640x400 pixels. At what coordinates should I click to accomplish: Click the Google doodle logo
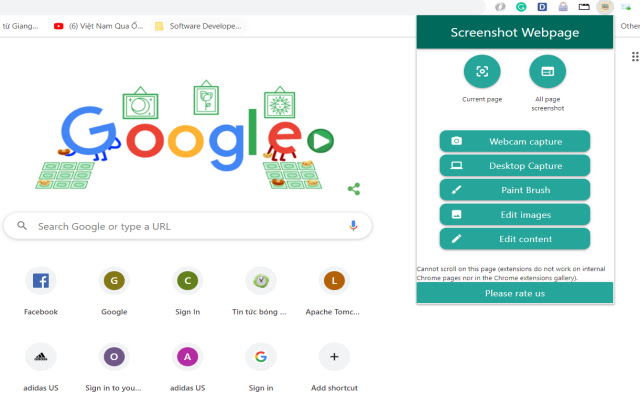pos(182,137)
